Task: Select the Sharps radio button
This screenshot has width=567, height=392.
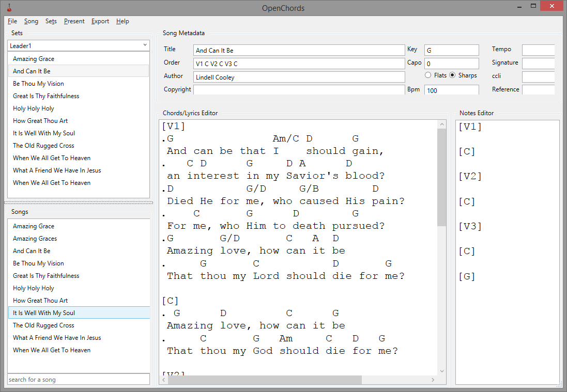Action: [452, 75]
